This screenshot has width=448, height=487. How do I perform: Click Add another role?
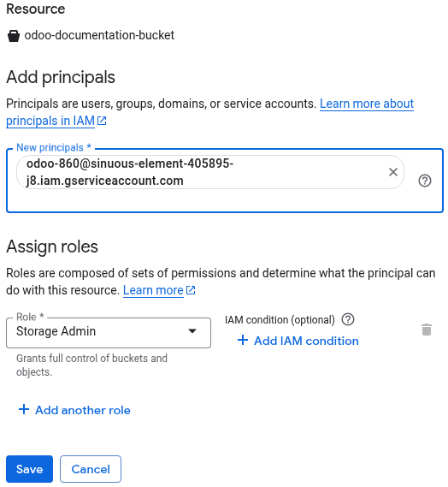[x=74, y=410]
